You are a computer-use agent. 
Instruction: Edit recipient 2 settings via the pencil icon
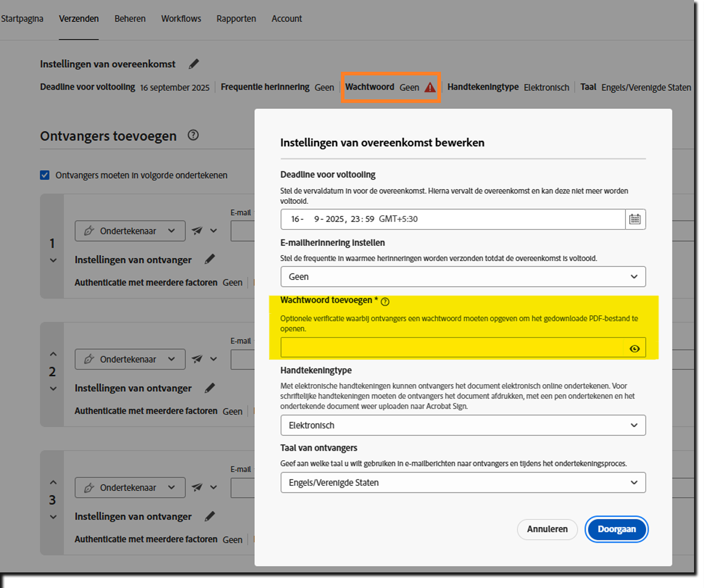[210, 388]
